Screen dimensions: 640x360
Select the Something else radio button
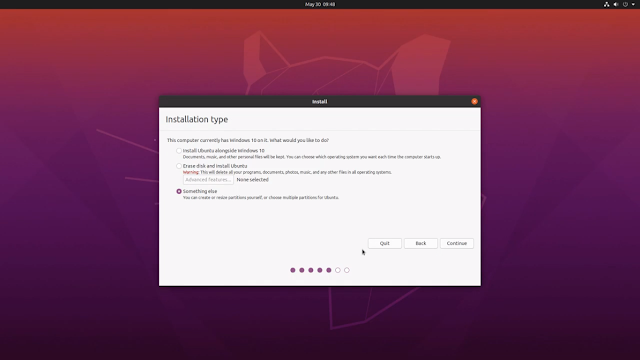click(179, 191)
